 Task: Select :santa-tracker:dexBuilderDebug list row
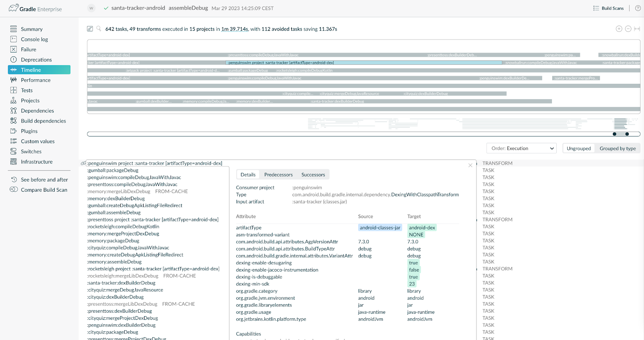[121, 283]
